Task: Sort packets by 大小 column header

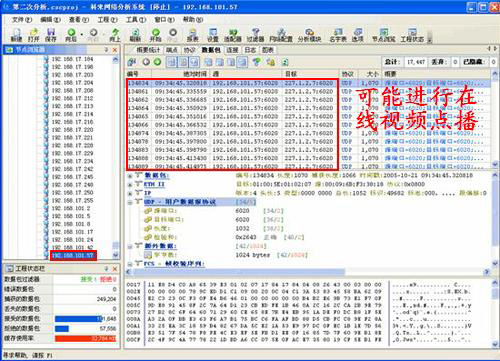Action: click(370, 74)
